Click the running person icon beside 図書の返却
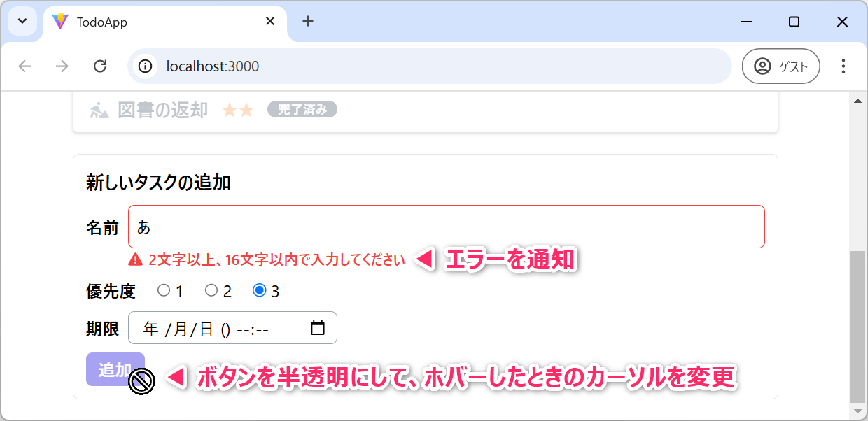This screenshot has width=868, height=421. coord(99,110)
